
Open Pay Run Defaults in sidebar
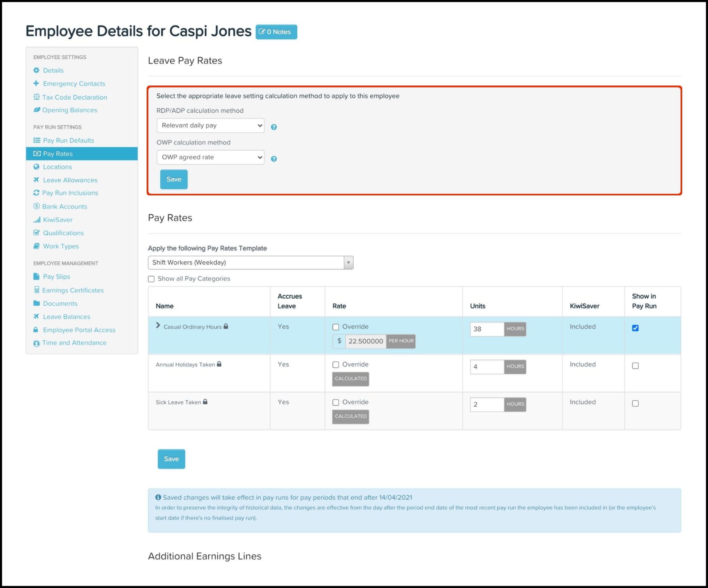point(68,140)
